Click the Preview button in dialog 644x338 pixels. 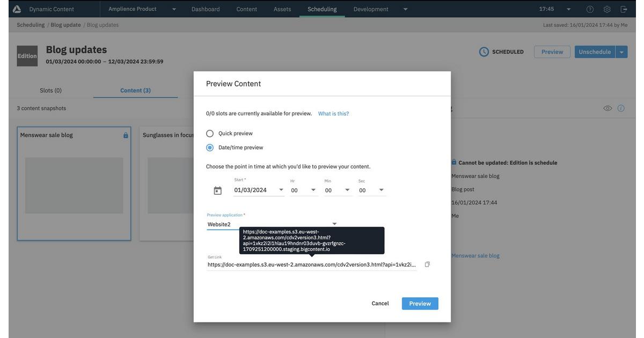click(420, 304)
